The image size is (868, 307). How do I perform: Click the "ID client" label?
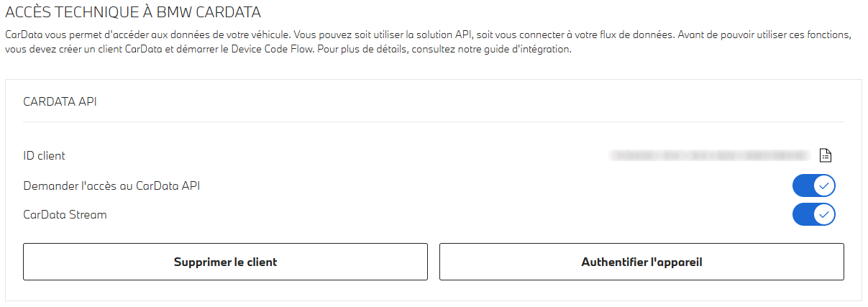pyautogui.click(x=45, y=155)
